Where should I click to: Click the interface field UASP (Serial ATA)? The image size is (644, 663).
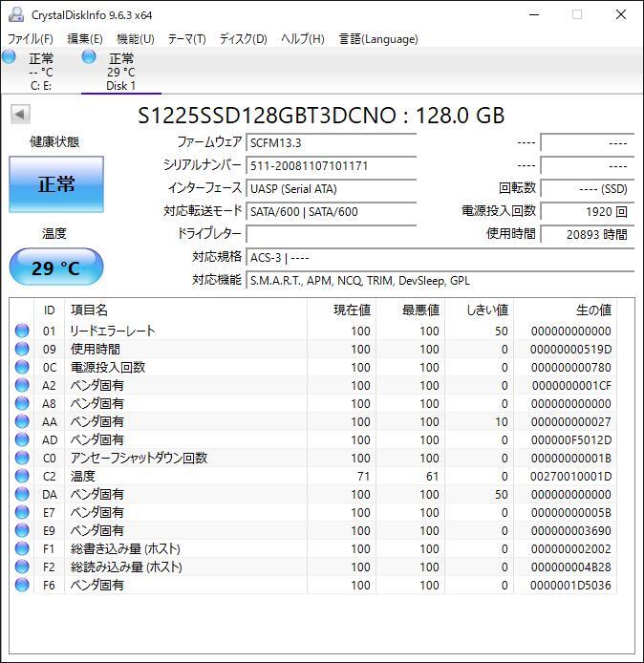332,188
